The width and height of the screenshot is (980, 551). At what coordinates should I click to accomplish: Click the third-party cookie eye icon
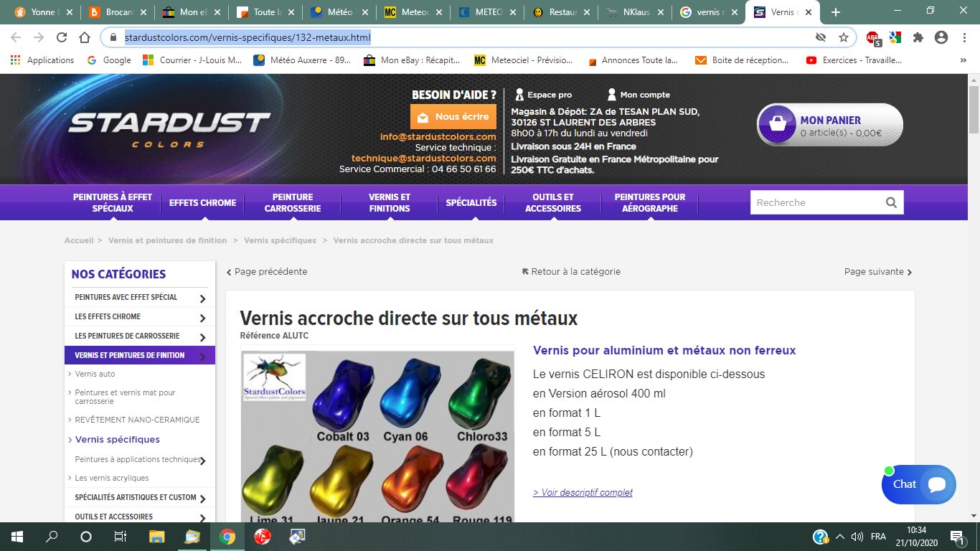(821, 37)
